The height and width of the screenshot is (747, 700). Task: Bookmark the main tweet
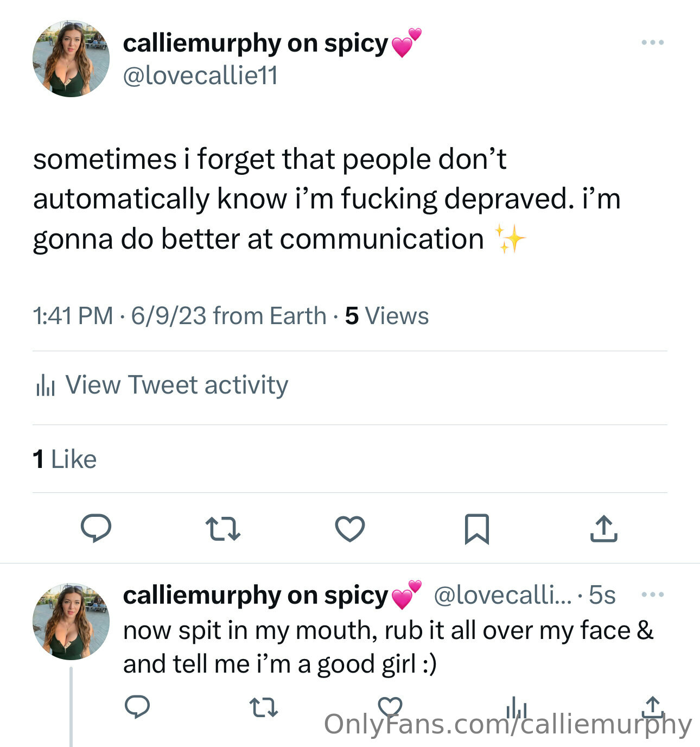pyautogui.click(x=477, y=529)
